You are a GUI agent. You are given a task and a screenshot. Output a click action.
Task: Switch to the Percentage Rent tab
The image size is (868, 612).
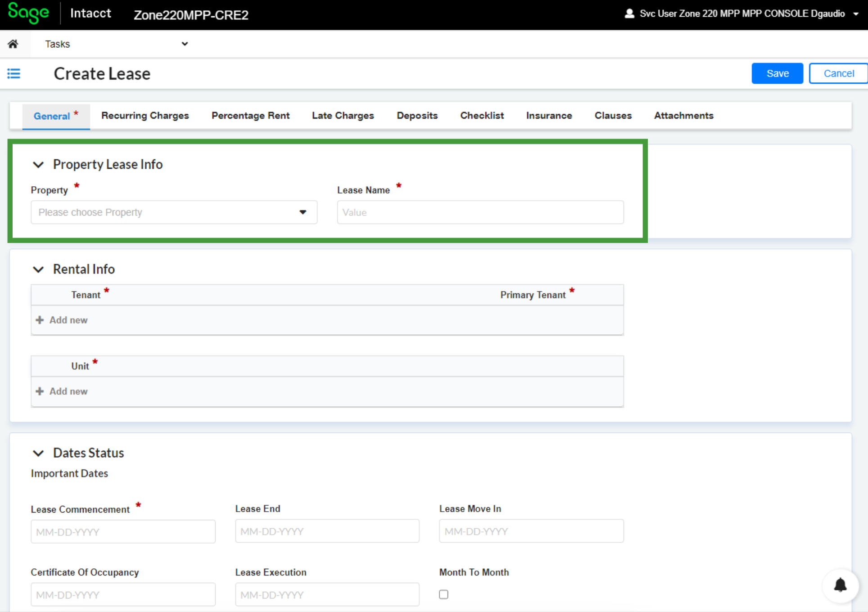click(250, 116)
